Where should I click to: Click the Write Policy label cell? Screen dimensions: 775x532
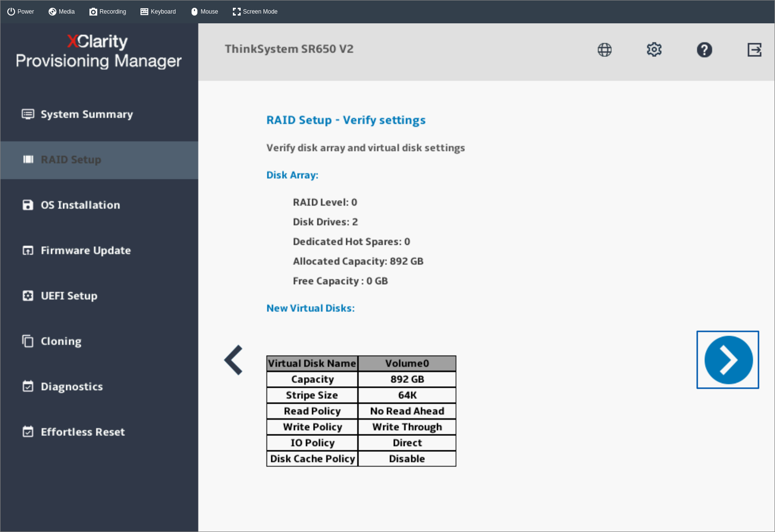312,427
